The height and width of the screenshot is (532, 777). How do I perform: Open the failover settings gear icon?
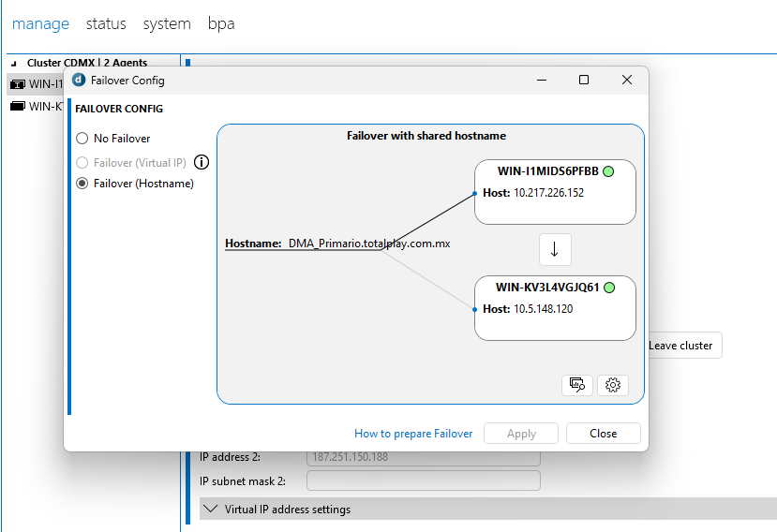[613, 385]
